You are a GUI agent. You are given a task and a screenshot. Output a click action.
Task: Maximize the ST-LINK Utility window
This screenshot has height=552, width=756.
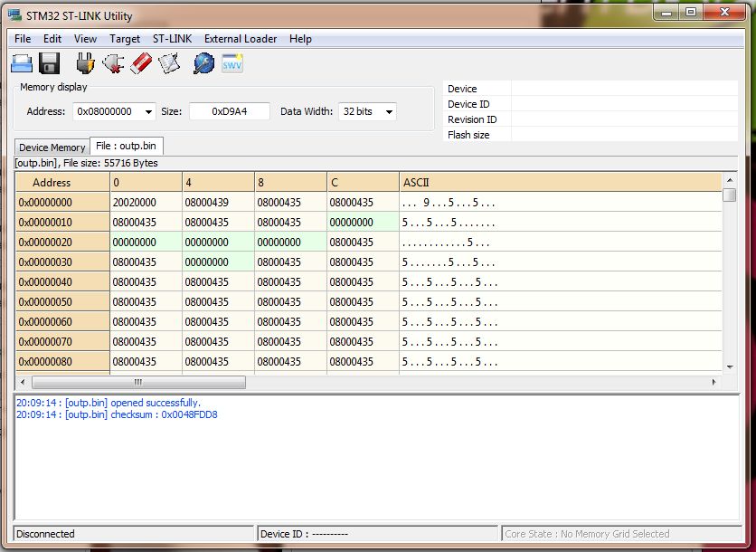[691, 13]
